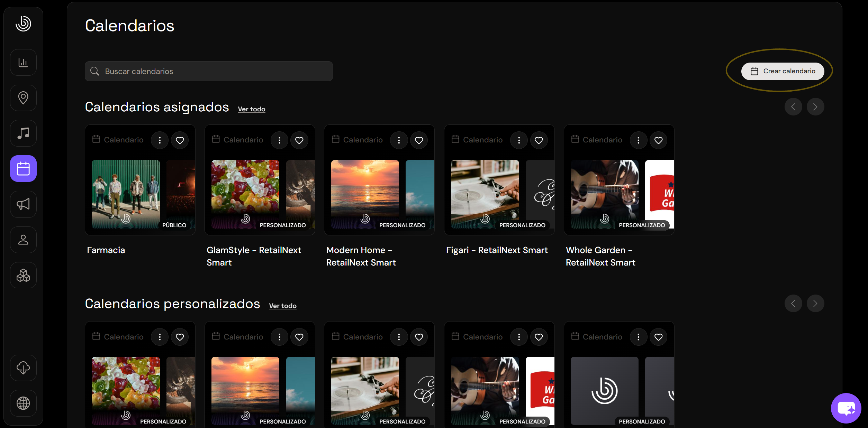Click PERSONALIZADO badge on Figari card
This screenshot has height=428, width=868.
pyautogui.click(x=522, y=225)
